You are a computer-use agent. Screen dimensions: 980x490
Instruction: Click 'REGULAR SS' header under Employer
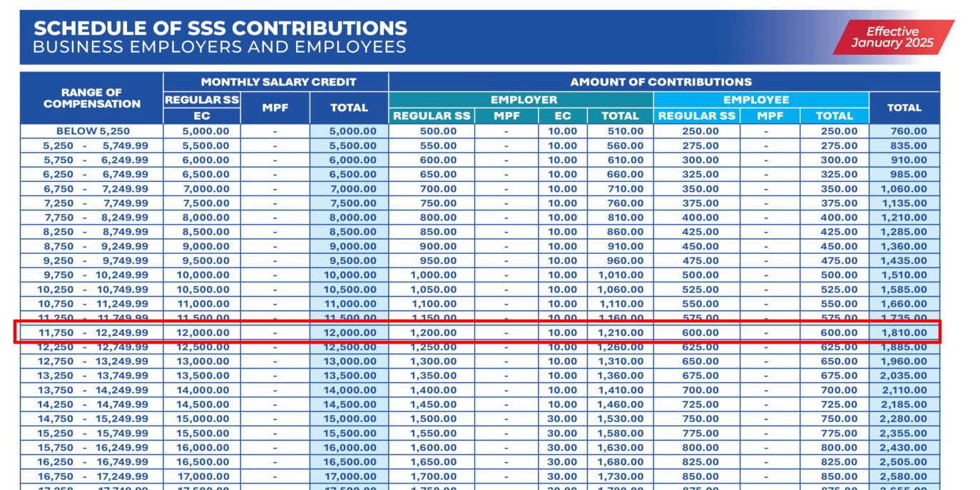(432, 116)
